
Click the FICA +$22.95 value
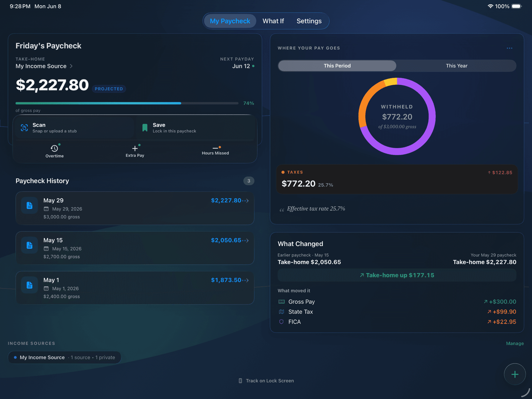(x=504, y=322)
